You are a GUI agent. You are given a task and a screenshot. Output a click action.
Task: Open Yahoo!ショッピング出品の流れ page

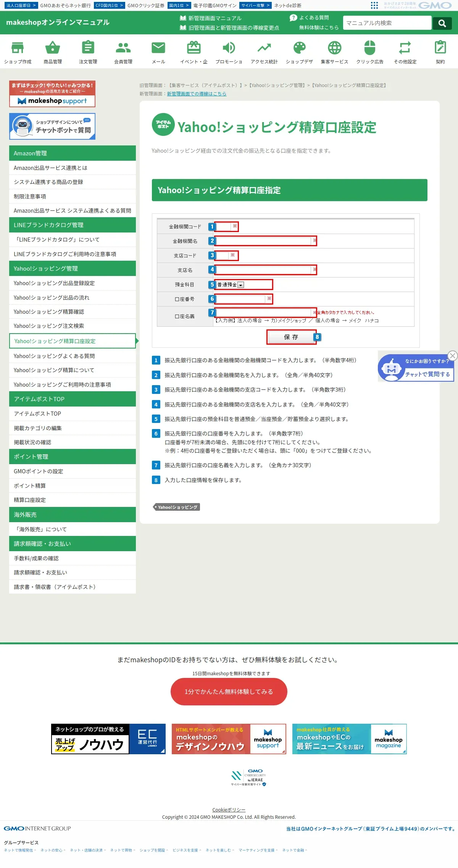73,298
